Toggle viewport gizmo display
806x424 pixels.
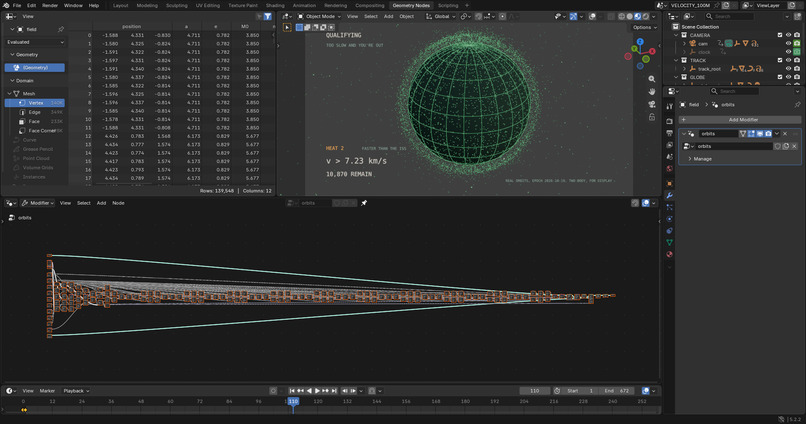click(x=574, y=16)
